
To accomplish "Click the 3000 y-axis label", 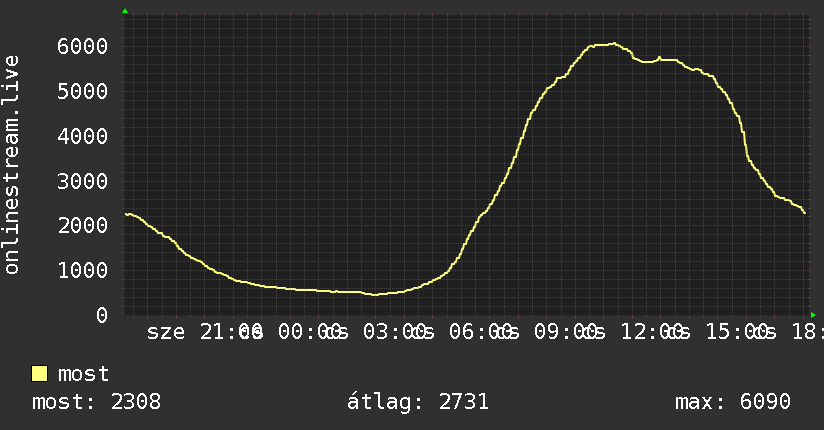I will click(83, 181).
